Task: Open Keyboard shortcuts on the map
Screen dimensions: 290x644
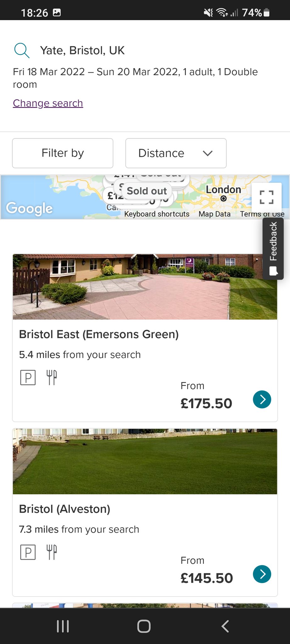Action: [157, 214]
